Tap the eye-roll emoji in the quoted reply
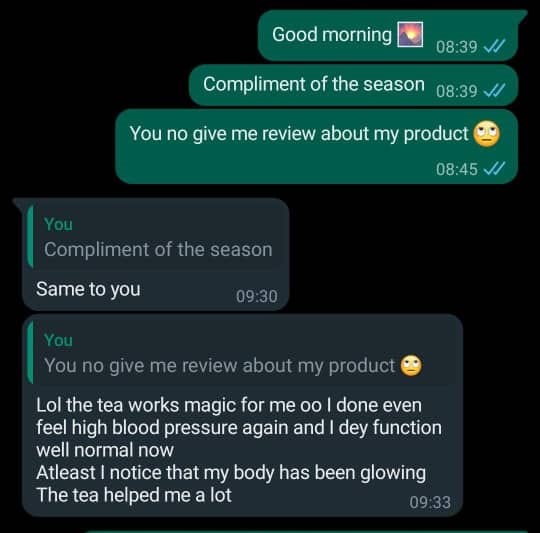Screen dimensions: 540x533 pos(411,365)
